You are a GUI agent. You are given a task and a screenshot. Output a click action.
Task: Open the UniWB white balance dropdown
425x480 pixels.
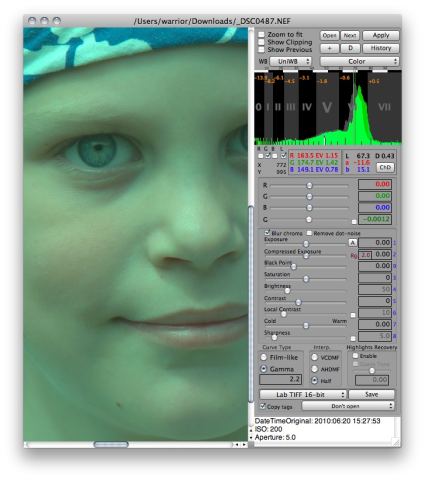(290, 62)
